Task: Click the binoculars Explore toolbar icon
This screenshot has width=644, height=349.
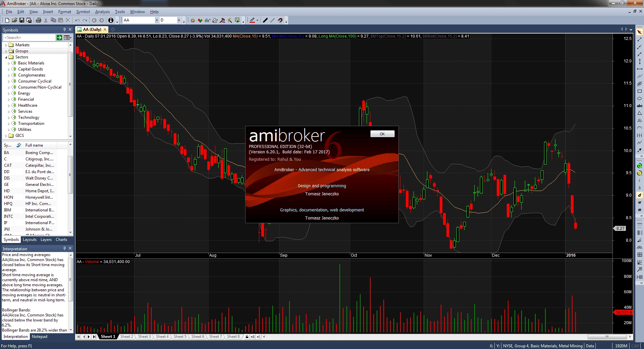Action: 208,20
